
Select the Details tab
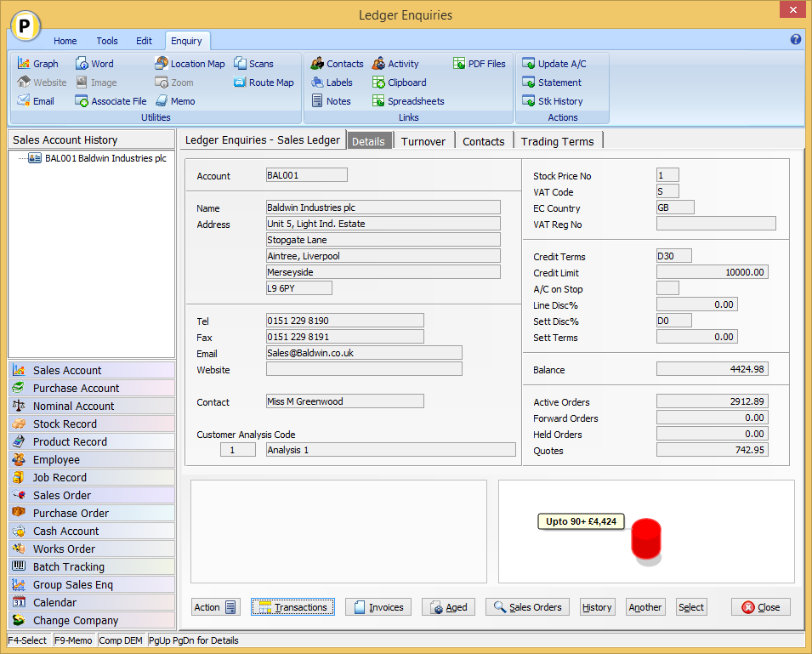(x=368, y=141)
